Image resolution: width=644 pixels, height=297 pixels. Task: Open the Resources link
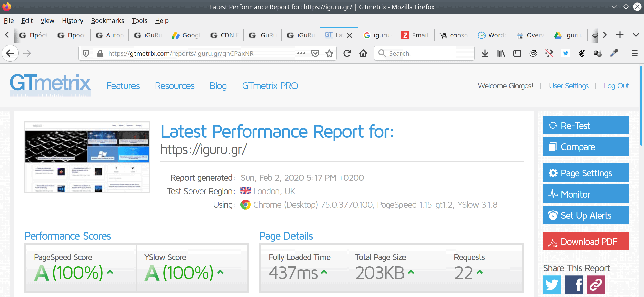174,86
